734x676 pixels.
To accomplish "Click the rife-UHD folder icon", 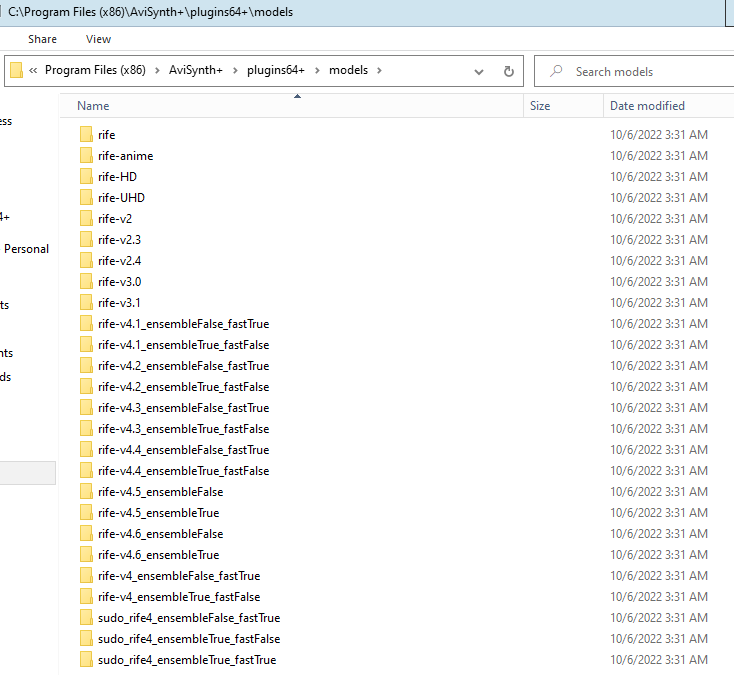I will pos(86,198).
